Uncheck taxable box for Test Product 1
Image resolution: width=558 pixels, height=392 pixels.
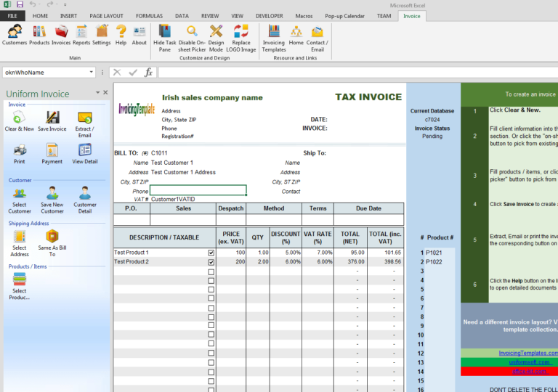[x=211, y=253]
